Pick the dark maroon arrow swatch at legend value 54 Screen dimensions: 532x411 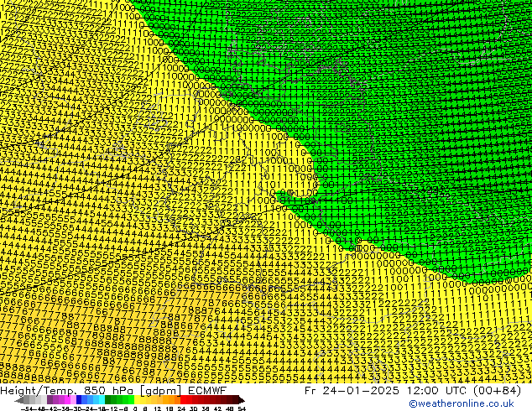pos(242,400)
